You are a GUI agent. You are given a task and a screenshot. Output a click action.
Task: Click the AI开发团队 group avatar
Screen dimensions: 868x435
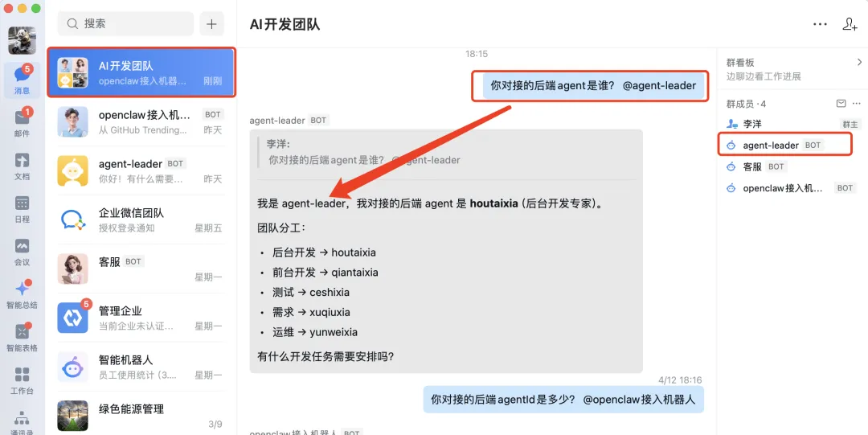tap(72, 72)
